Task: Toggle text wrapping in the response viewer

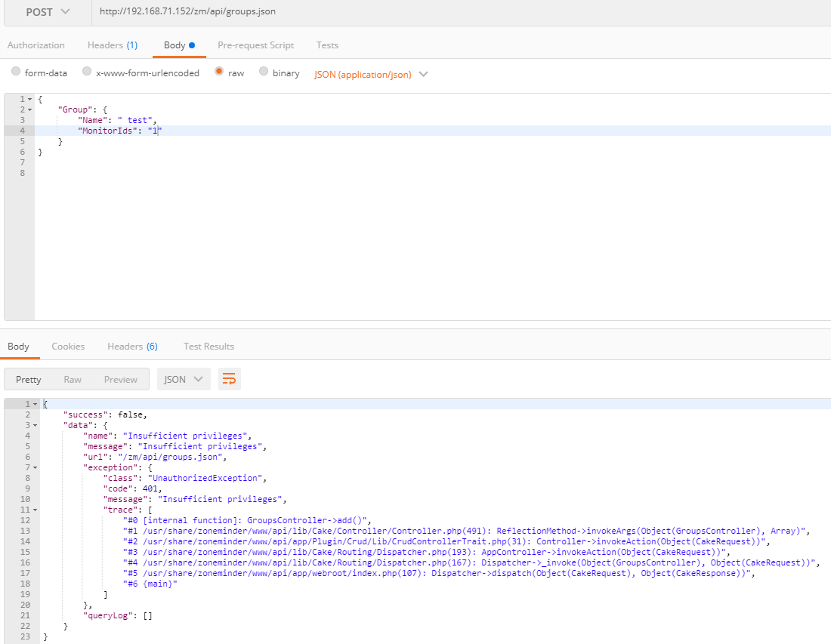Action: tap(230, 379)
